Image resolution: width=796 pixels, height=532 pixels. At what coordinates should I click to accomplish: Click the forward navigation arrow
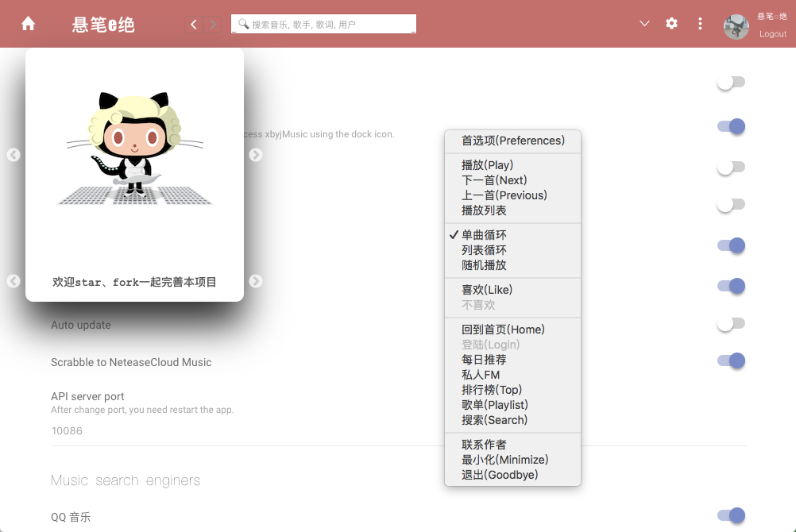(x=213, y=25)
